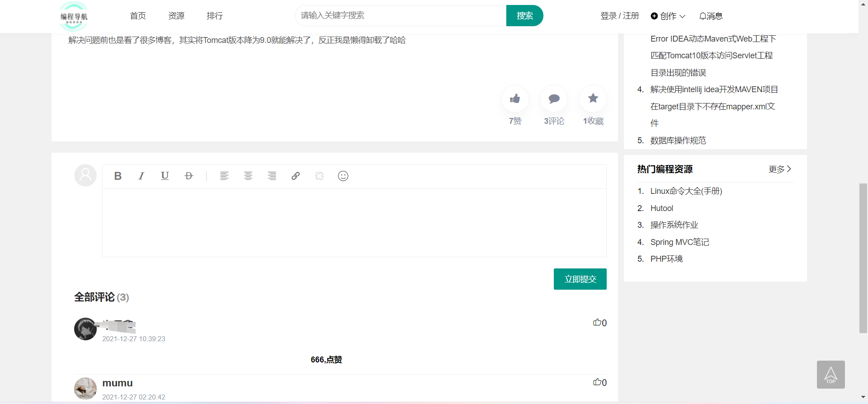The width and height of the screenshot is (868, 404).
Task: Click inside the comment text area
Action: pyautogui.click(x=354, y=222)
